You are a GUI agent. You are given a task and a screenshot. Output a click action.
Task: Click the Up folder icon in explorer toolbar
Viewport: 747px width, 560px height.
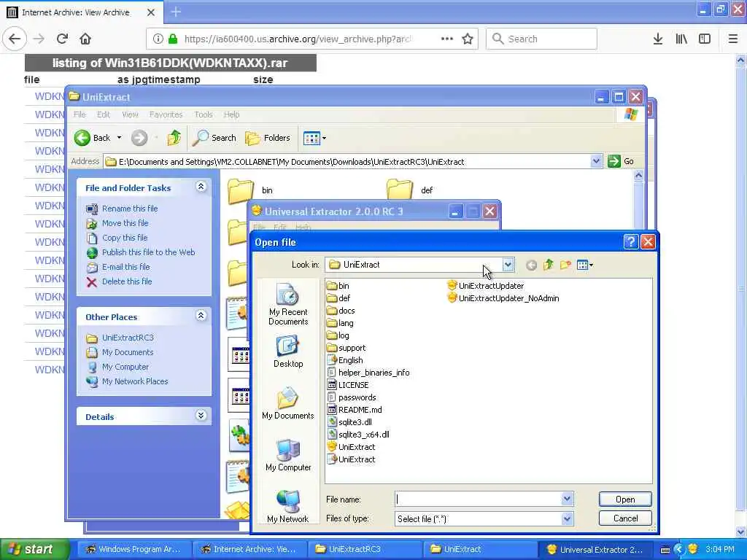pos(174,138)
